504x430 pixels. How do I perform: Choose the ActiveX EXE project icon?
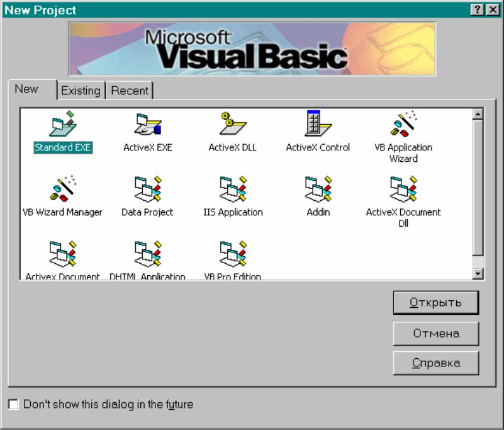[x=148, y=123]
